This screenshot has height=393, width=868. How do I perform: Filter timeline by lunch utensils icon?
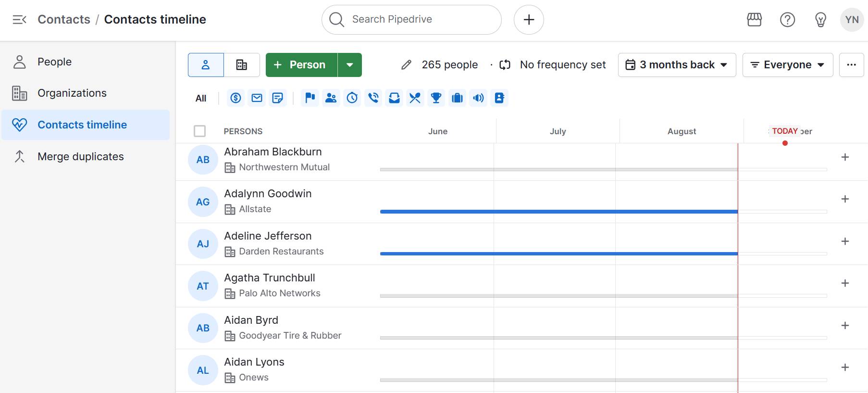tap(415, 98)
